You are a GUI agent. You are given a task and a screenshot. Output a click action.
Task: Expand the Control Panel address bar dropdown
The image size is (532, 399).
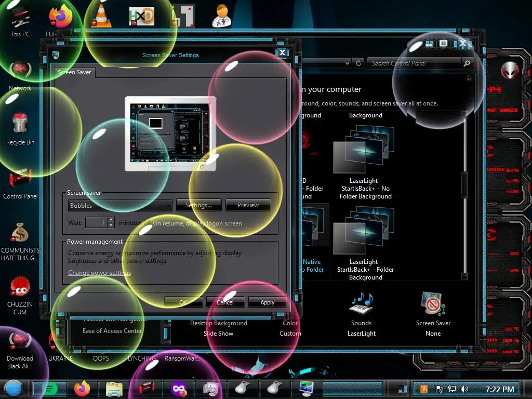[x=347, y=63]
